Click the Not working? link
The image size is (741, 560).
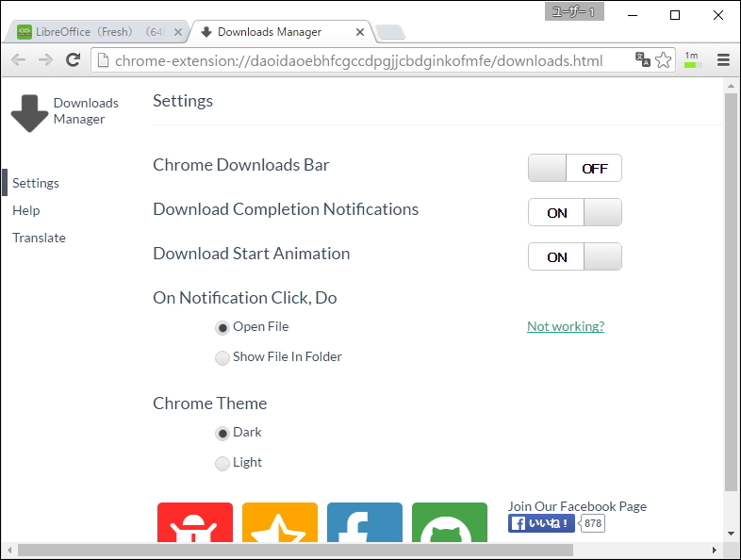(566, 326)
